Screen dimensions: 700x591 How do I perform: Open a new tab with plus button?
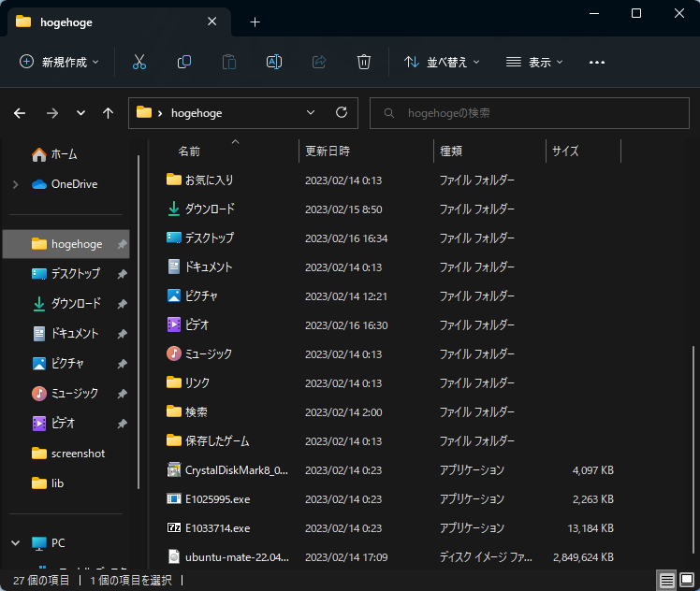point(255,22)
